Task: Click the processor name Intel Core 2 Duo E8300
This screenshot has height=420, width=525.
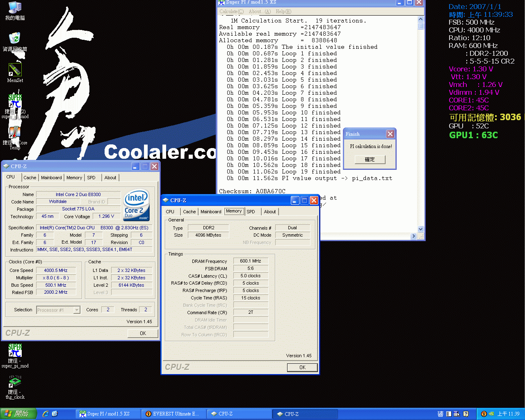Action: click(x=78, y=194)
